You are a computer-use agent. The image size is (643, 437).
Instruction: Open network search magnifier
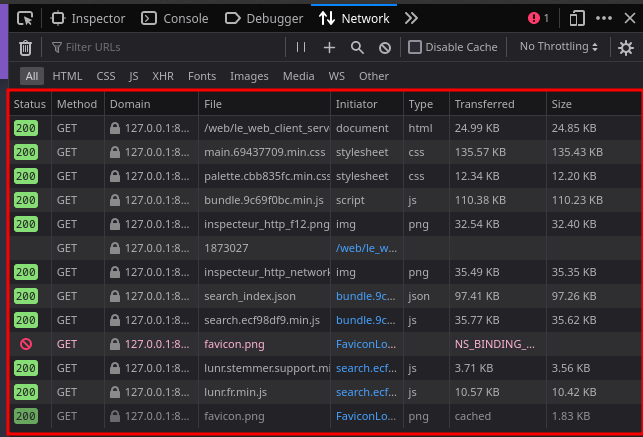coord(357,48)
